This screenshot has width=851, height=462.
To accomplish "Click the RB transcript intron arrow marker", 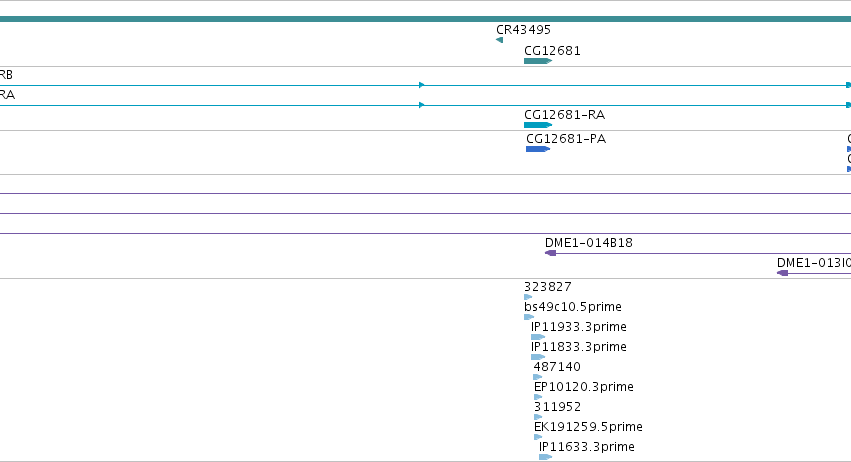I will click(422, 85).
